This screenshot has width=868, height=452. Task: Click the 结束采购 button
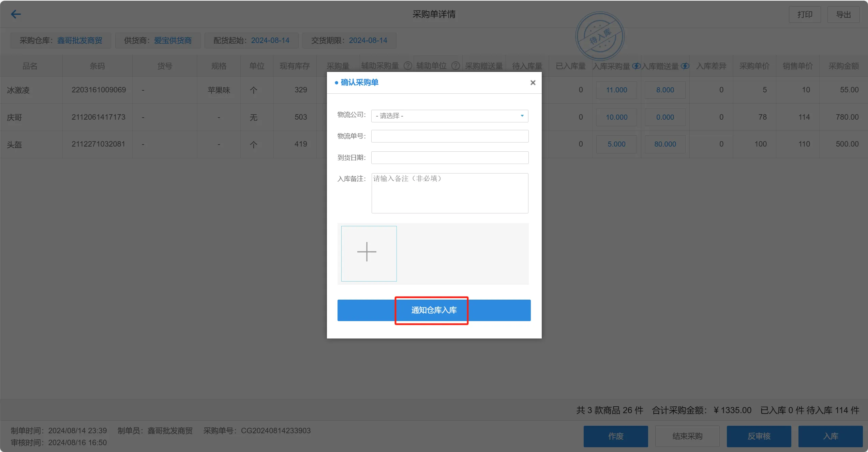(687, 436)
